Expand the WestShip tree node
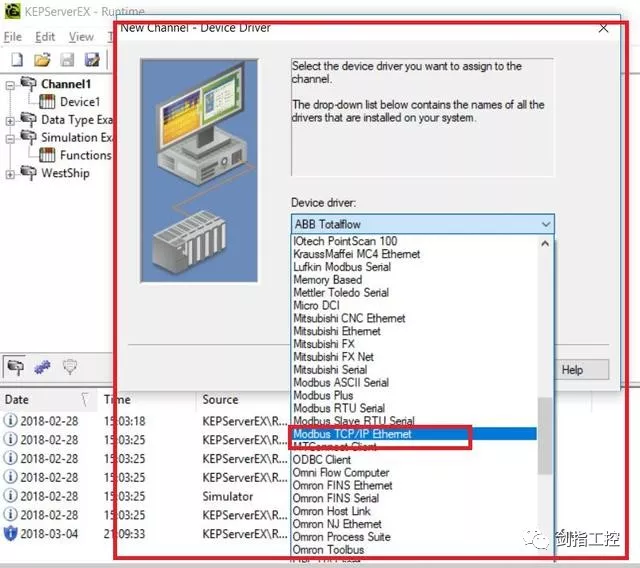Viewport: 640px width, 568px height. pyautogui.click(x=11, y=174)
